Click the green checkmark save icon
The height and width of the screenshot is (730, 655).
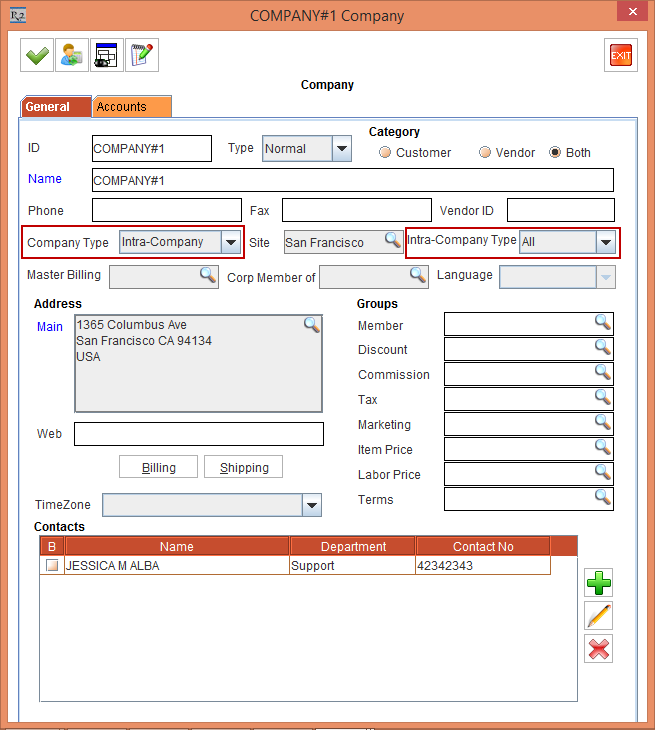tap(37, 55)
